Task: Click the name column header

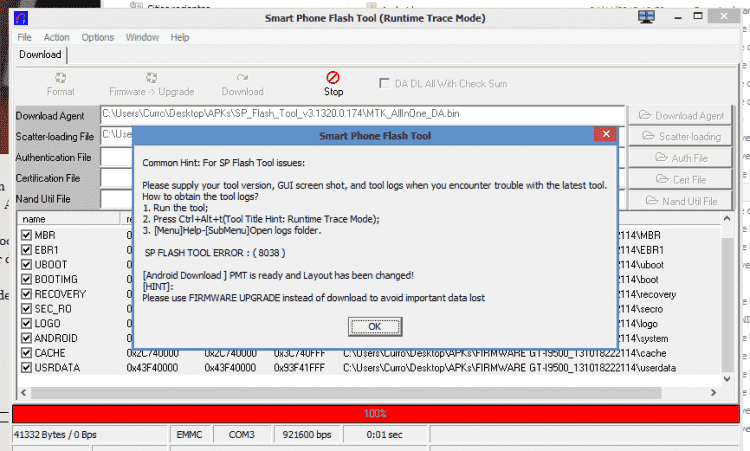Action: pyautogui.click(x=68, y=219)
